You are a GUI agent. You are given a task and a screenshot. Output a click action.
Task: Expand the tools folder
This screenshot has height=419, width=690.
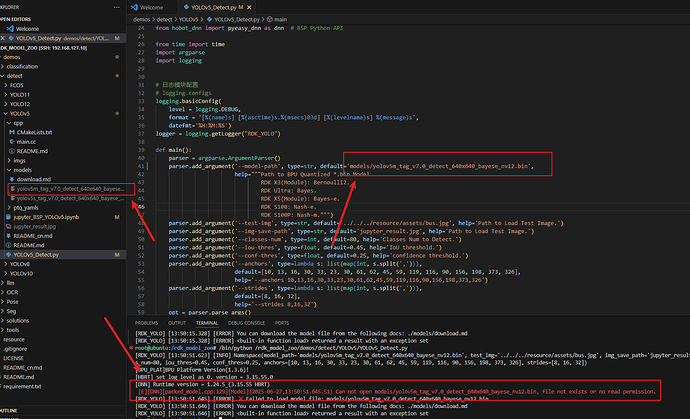click(13, 330)
